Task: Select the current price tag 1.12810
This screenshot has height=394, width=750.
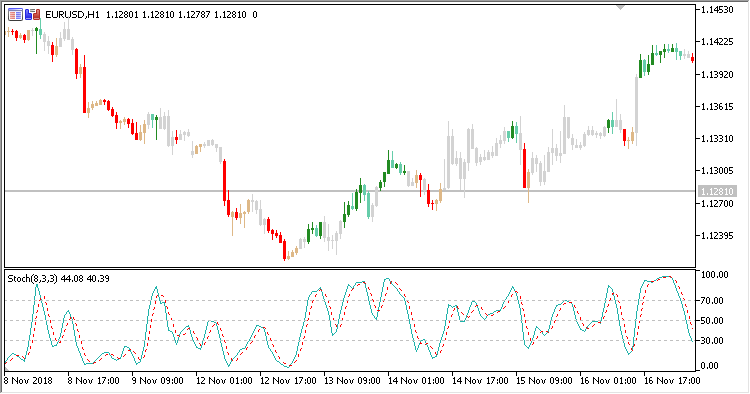Action: [x=717, y=192]
